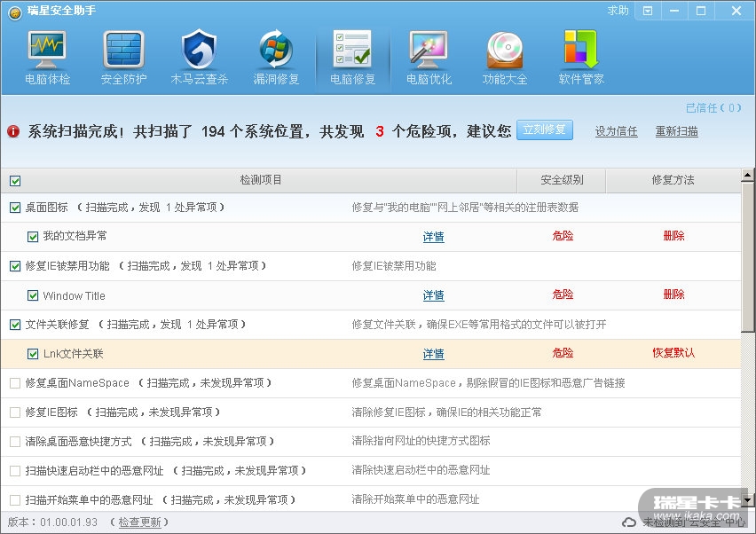Click the 重新扫描 link
756x534 pixels.
click(x=676, y=131)
